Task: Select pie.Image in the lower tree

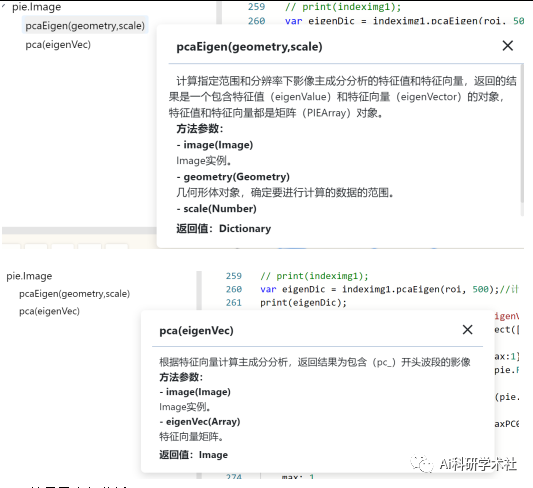Action: click(x=29, y=276)
